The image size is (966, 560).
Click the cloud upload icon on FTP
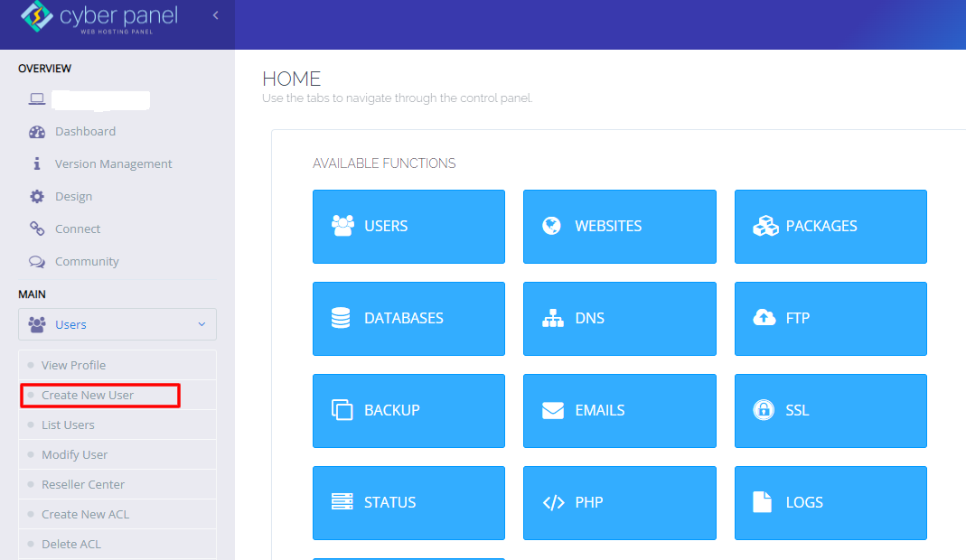pyautogui.click(x=764, y=318)
